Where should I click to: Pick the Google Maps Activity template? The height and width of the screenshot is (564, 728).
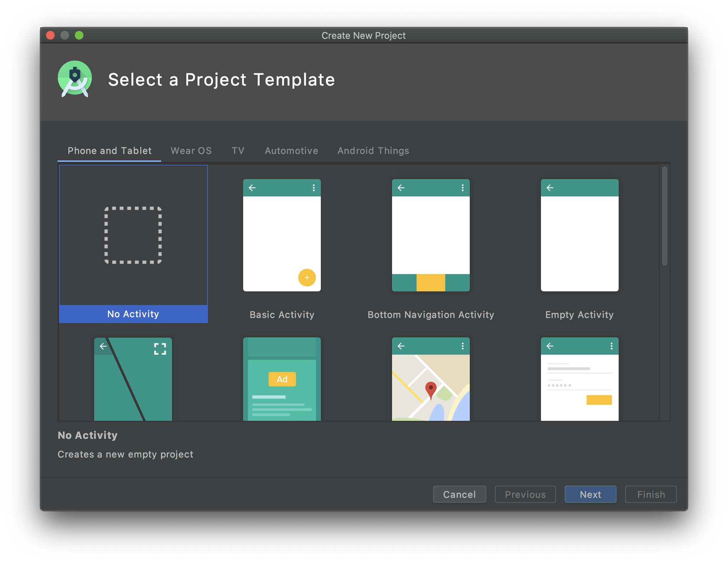tap(431, 379)
